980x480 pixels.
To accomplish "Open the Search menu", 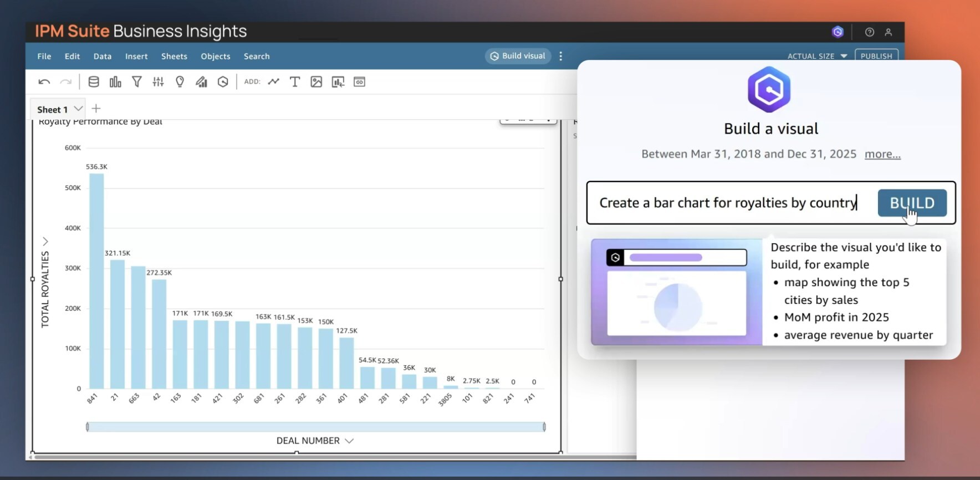I will [257, 56].
